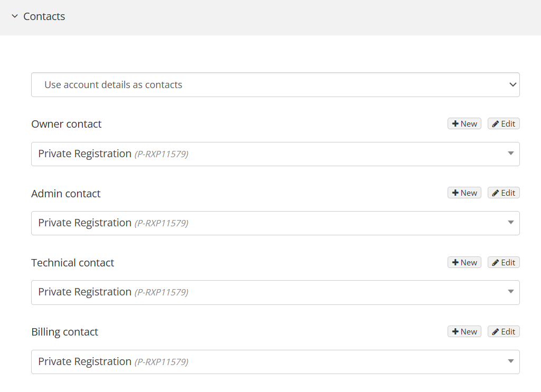Image resolution: width=541 pixels, height=392 pixels.
Task: Collapse the Contacts section chevron
Action: [x=15, y=17]
